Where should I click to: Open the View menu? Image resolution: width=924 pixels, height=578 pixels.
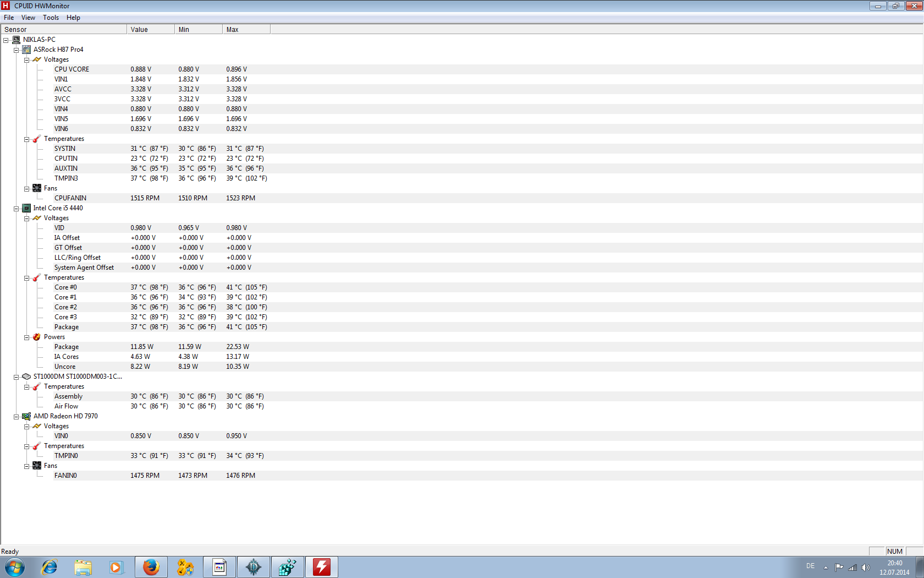pos(28,18)
